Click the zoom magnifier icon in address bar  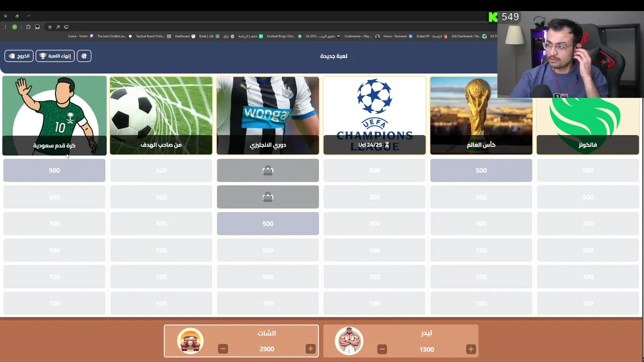pos(58,27)
